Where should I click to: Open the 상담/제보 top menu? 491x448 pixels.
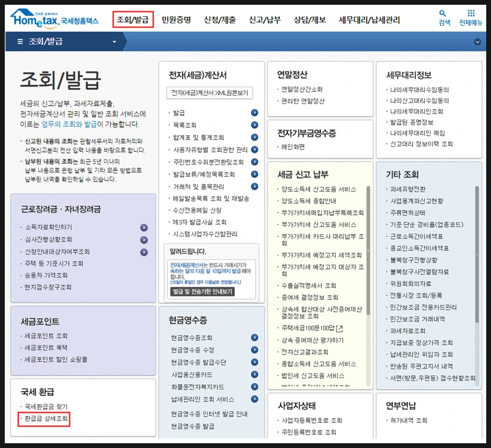[309, 20]
